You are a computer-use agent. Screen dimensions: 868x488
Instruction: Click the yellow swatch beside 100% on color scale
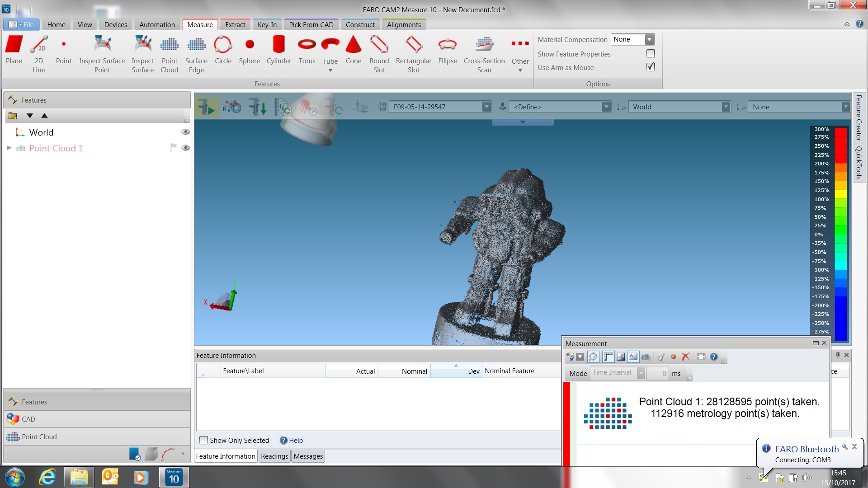840,194
